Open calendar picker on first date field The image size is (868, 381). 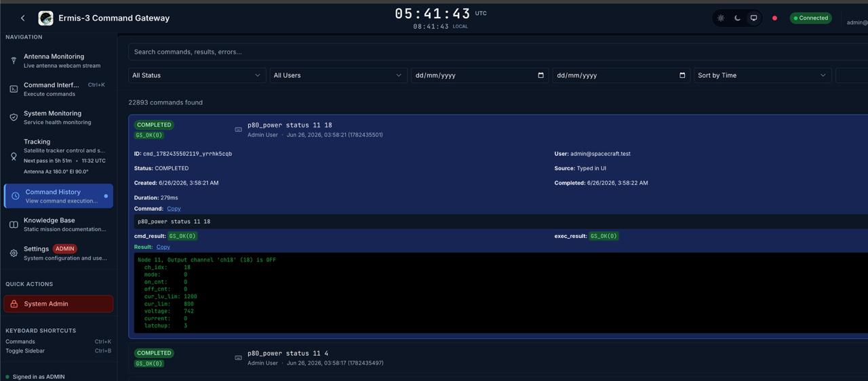coord(540,75)
